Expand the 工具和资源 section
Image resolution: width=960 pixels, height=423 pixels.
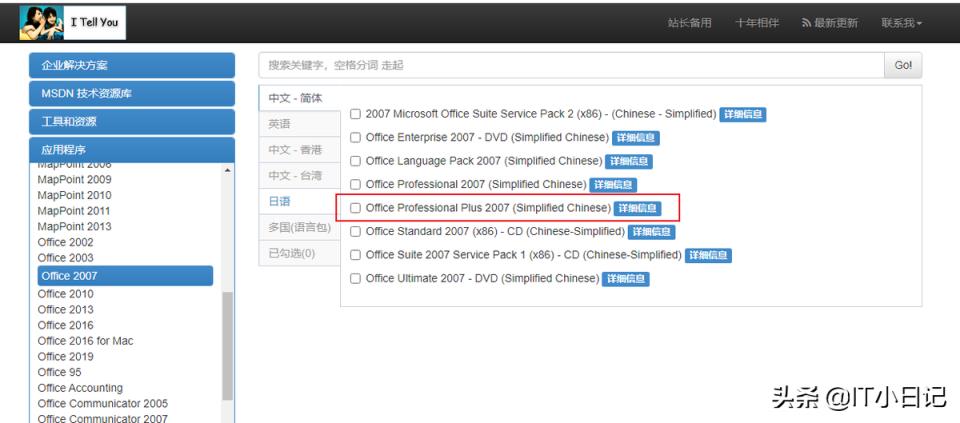tap(132, 122)
